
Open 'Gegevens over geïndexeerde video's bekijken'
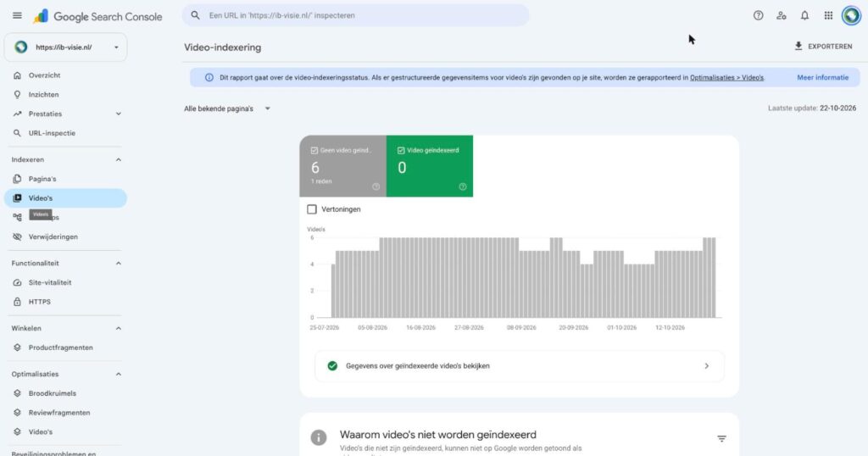pyautogui.click(x=520, y=366)
